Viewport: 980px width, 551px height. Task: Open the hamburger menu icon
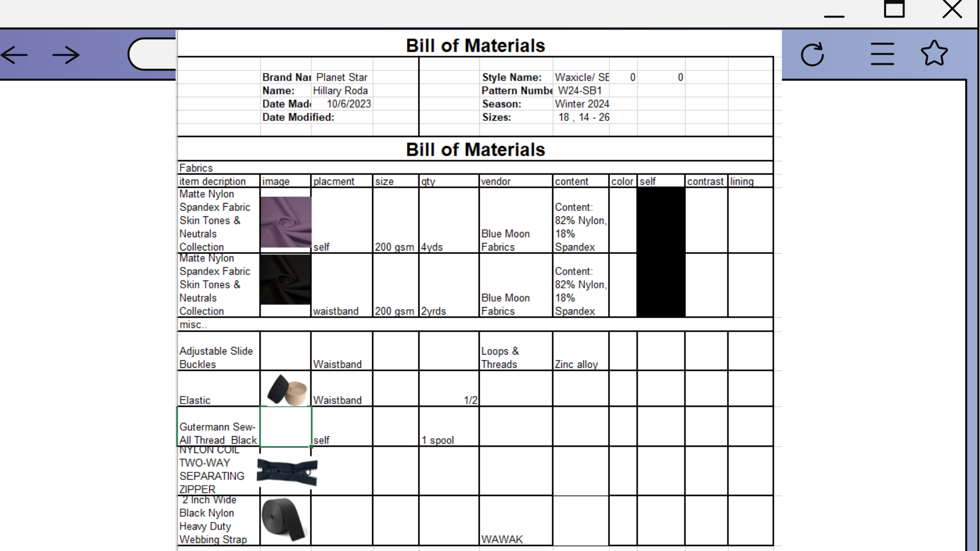pyautogui.click(x=882, y=54)
